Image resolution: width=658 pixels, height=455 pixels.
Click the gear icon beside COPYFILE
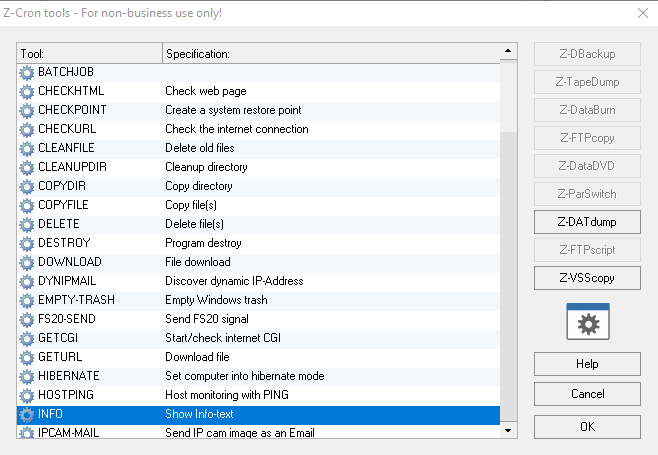click(26, 206)
